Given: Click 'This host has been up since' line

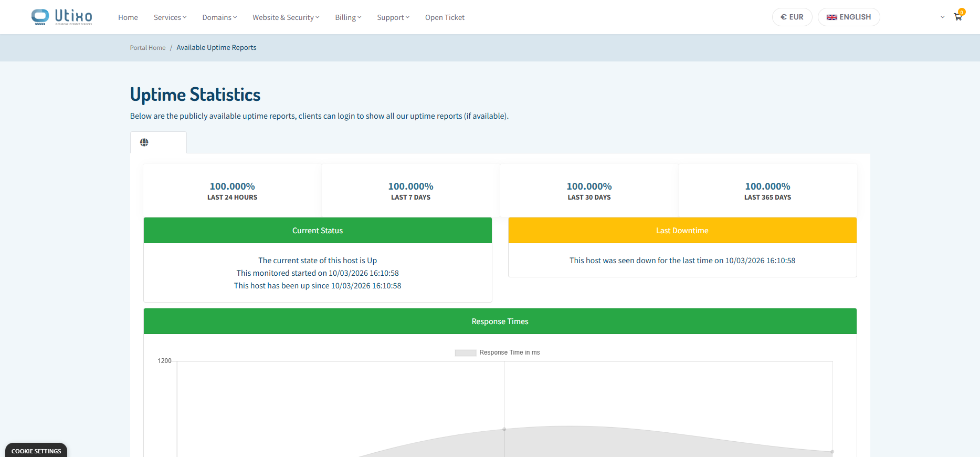Looking at the screenshot, I should (x=318, y=286).
